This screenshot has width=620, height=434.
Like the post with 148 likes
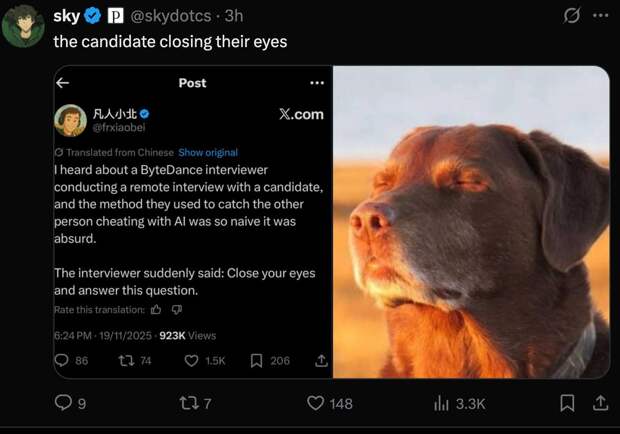tap(316, 403)
